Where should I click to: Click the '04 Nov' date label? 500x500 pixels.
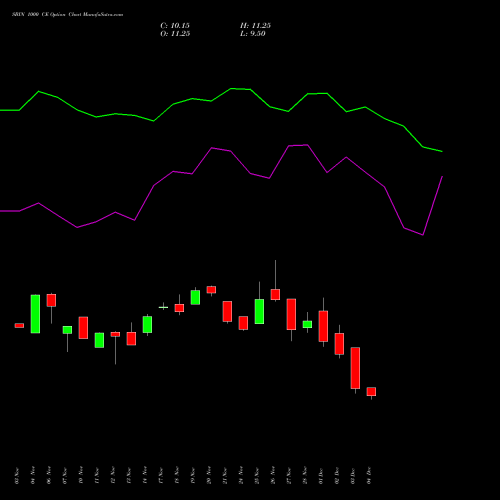(33, 476)
